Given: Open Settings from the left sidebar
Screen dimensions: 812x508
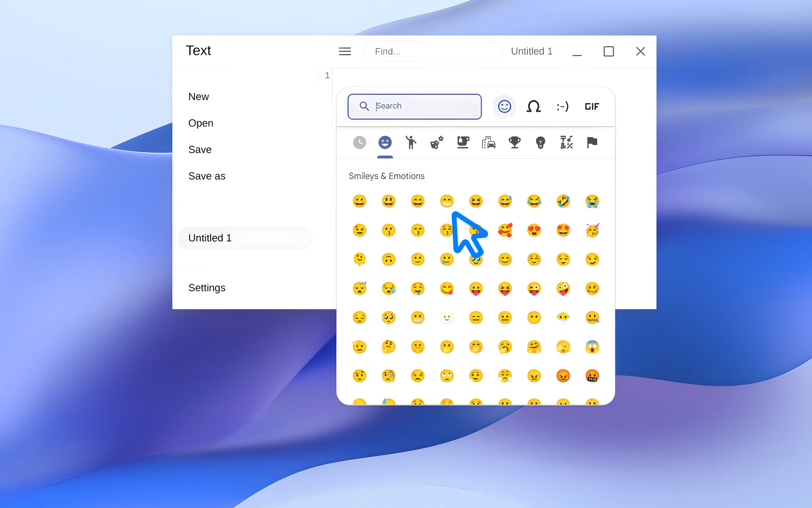Looking at the screenshot, I should tap(206, 288).
